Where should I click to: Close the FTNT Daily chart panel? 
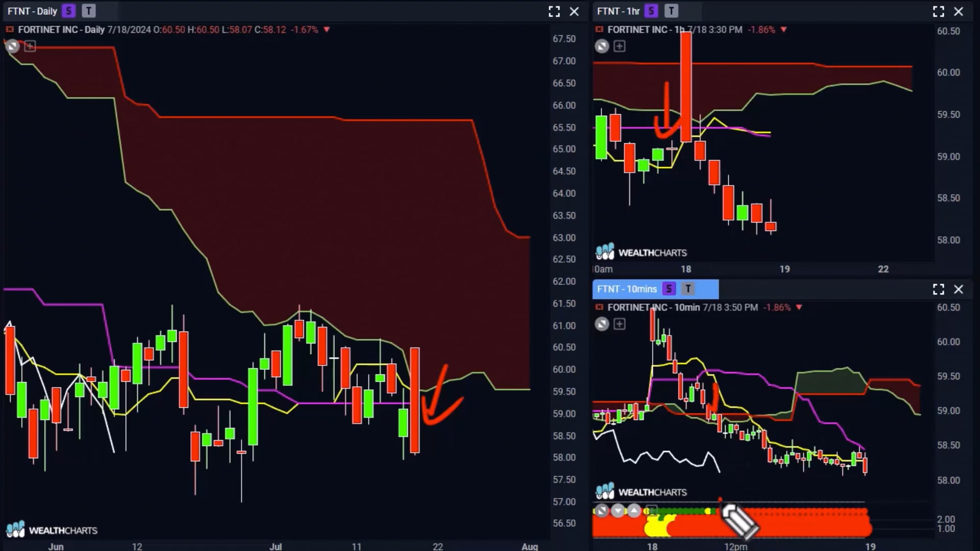point(574,11)
